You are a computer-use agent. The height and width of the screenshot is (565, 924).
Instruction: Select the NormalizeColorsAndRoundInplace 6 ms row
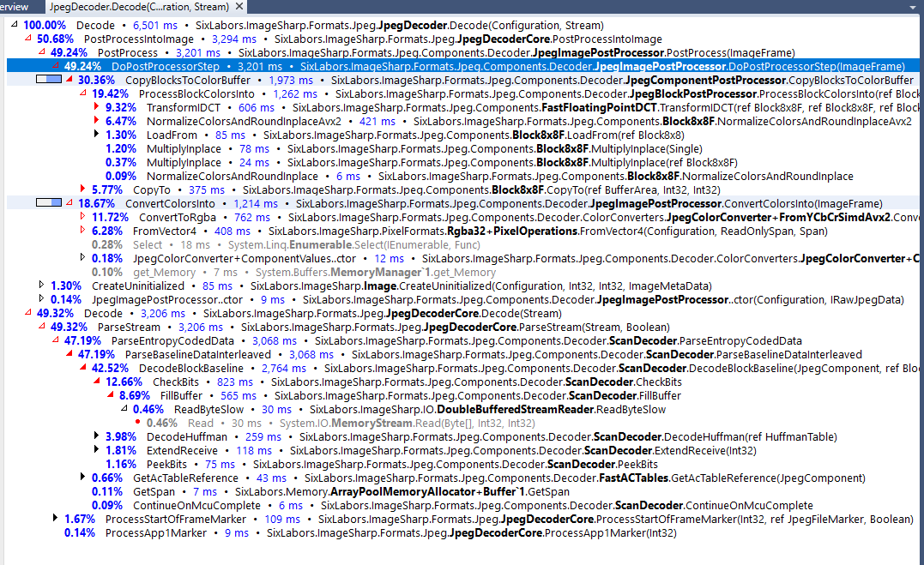pos(479,176)
